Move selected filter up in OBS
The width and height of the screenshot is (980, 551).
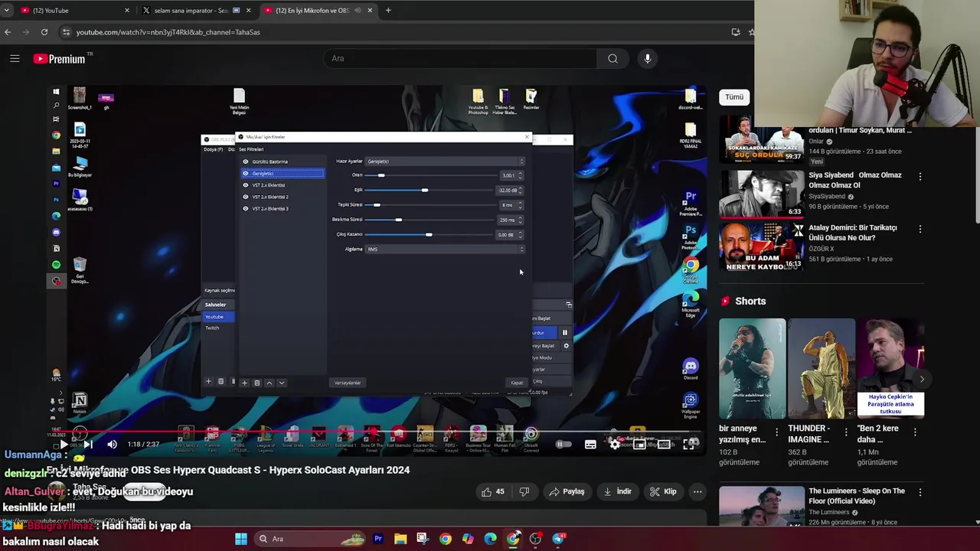[x=269, y=383]
